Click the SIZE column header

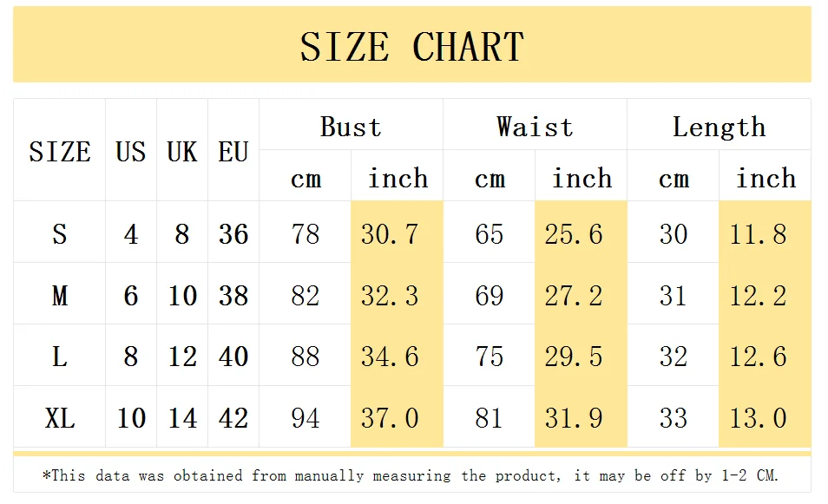pos(60,152)
